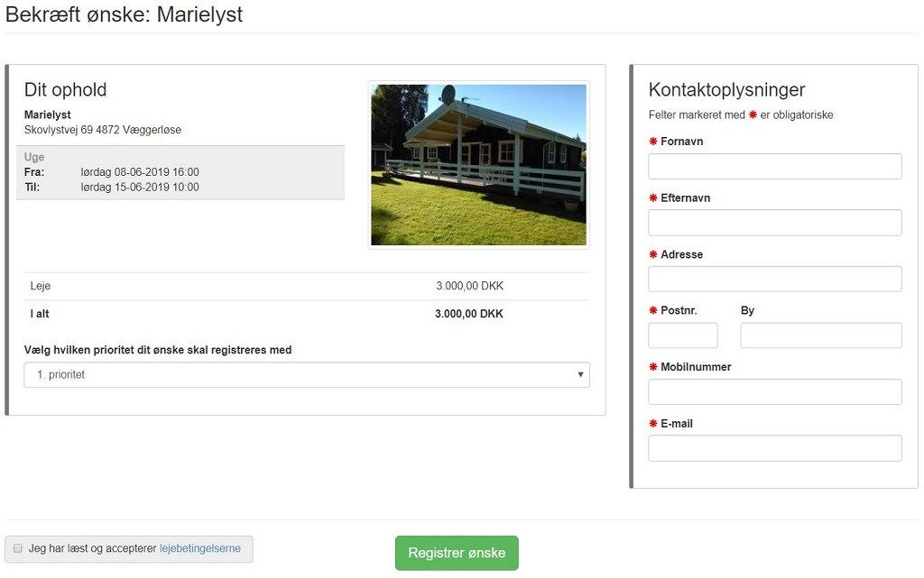
Task: Open the lejebetingelserne link
Action: pyautogui.click(x=199, y=548)
